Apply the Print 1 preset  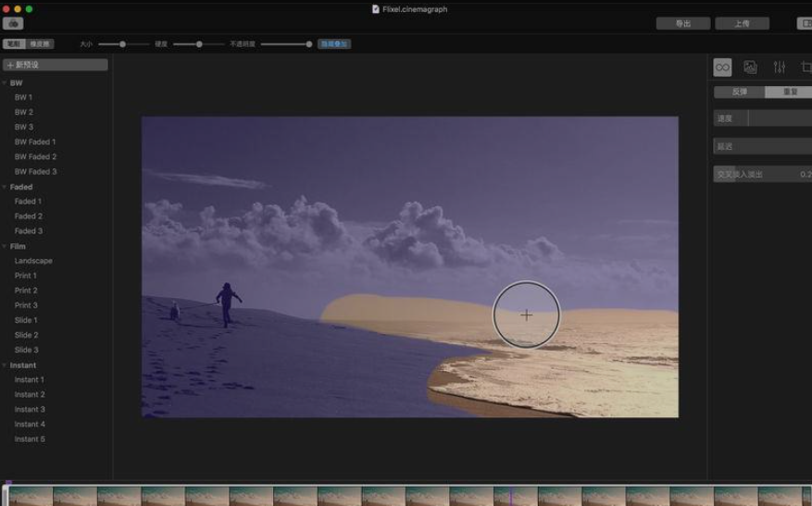click(25, 276)
